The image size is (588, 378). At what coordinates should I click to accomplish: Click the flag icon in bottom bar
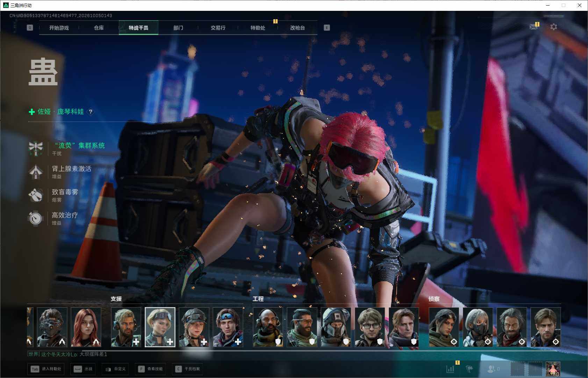point(469,369)
